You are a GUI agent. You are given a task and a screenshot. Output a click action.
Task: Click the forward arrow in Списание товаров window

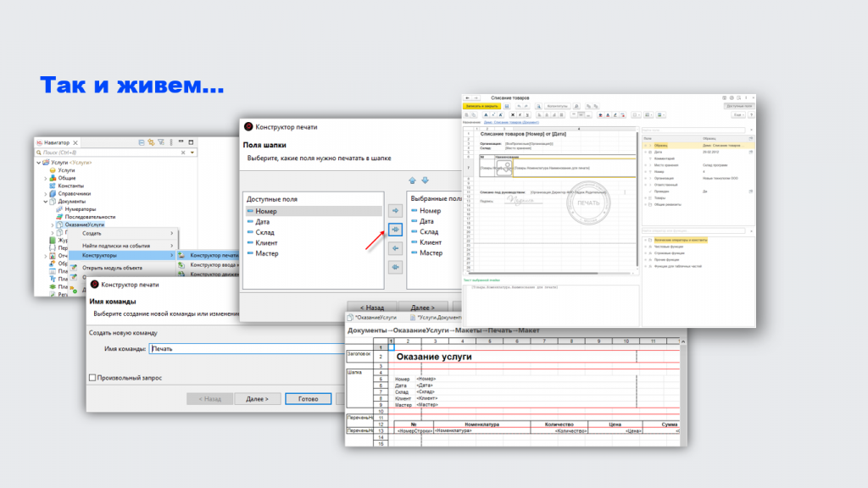(x=476, y=98)
